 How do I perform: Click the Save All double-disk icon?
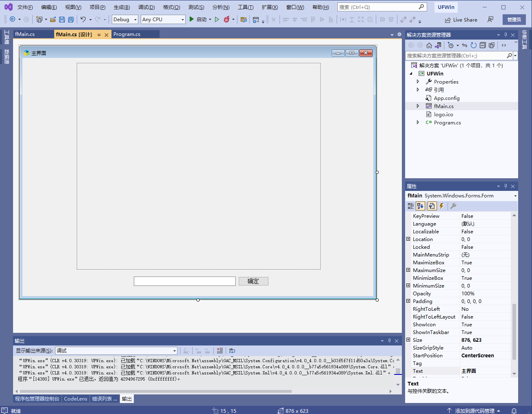coord(71,19)
